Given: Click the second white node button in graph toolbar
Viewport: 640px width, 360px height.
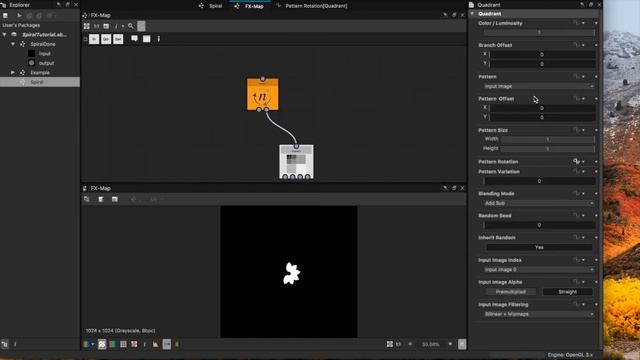Looking at the screenshot, I should tap(106, 39).
